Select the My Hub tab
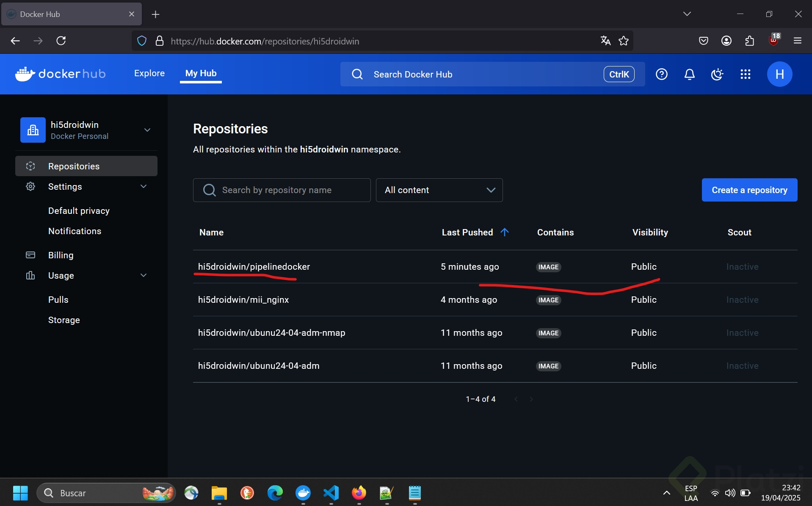The image size is (812, 506). (201, 73)
